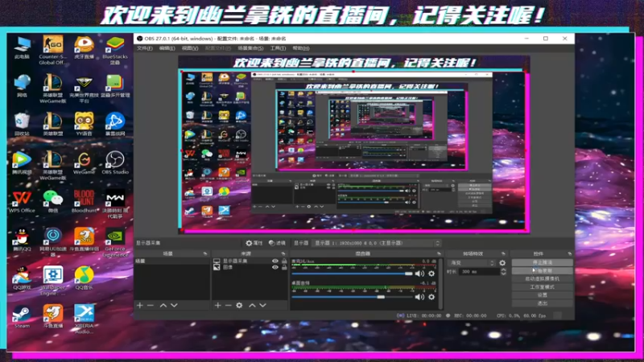This screenshot has width=644, height=362.
Task: Pop out the 场景 dock panel
Action: [x=205, y=253]
